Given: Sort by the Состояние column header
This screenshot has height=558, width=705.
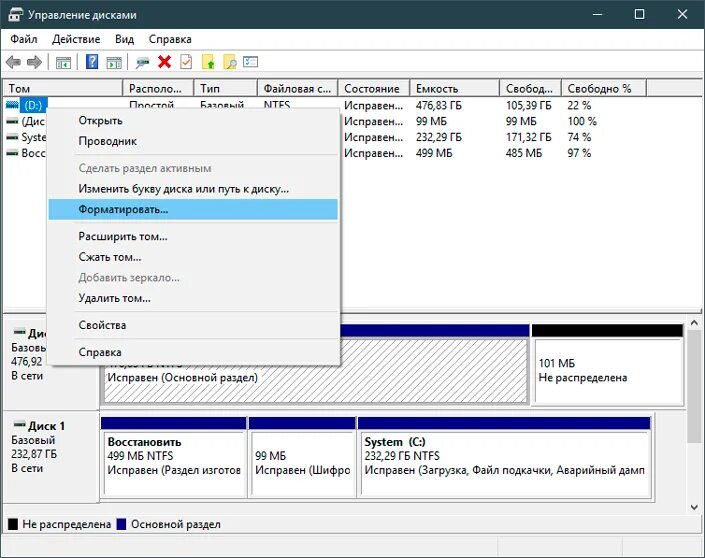Looking at the screenshot, I should pos(374,89).
